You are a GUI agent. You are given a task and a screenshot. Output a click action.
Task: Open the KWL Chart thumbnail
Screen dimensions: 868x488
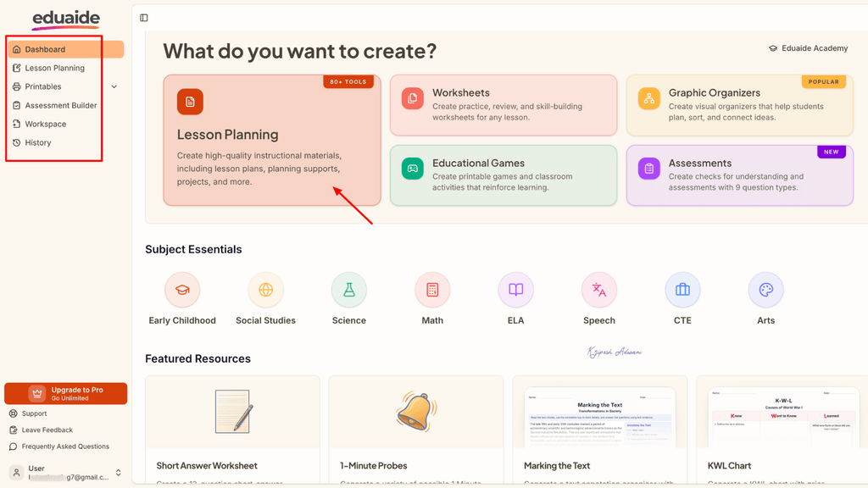coord(783,412)
